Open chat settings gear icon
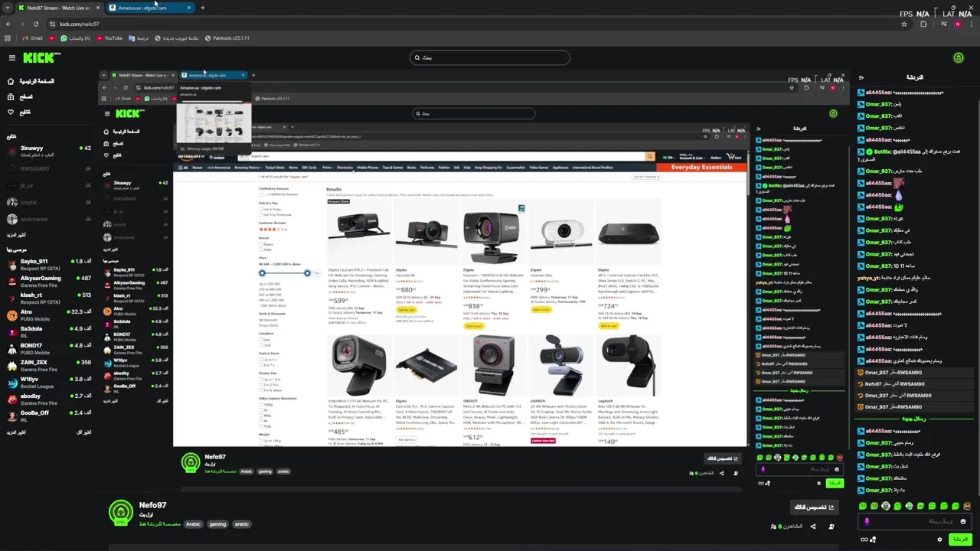 point(939,540)
